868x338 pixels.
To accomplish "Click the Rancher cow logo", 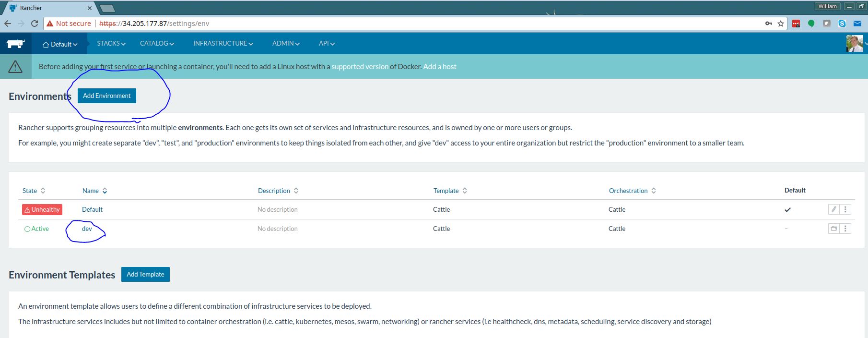I will 15,44.
